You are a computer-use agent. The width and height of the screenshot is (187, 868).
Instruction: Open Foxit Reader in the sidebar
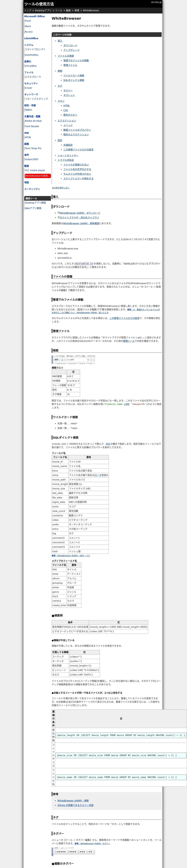coord(32,126)
